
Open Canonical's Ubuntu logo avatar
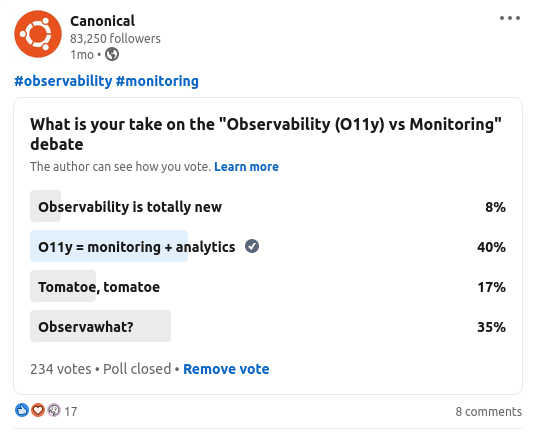[x=38, y=34]
